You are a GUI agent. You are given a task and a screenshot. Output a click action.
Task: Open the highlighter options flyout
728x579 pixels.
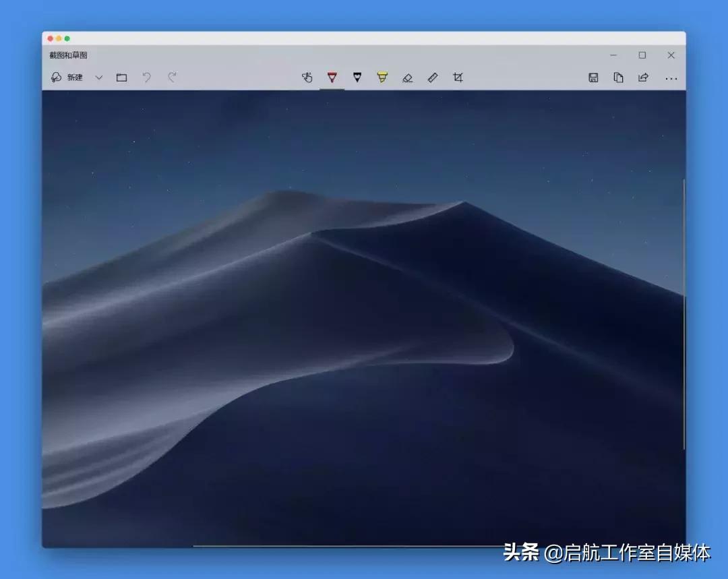[x=382, y=77]
